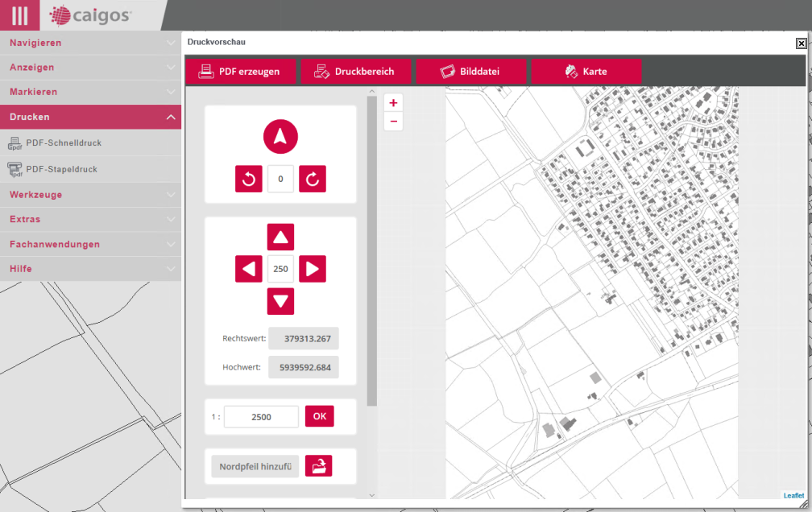Expand the Navigieren section
Image resolution: width=812 pixels, height=512 pixels.
[x=90, y=43]
